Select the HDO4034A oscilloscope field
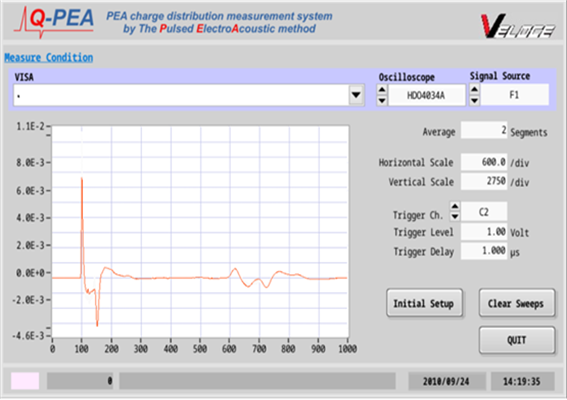567x400 pixels. point(427,95)
